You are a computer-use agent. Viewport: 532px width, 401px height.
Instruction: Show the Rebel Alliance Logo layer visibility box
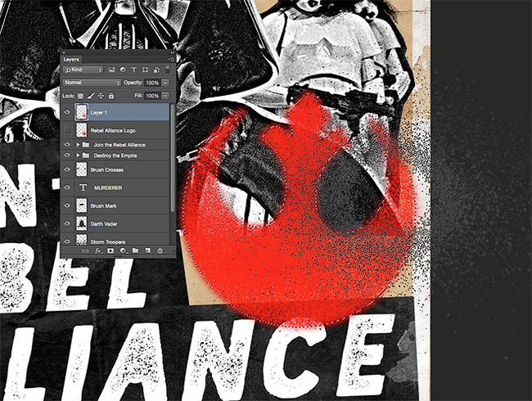[67, 130]
